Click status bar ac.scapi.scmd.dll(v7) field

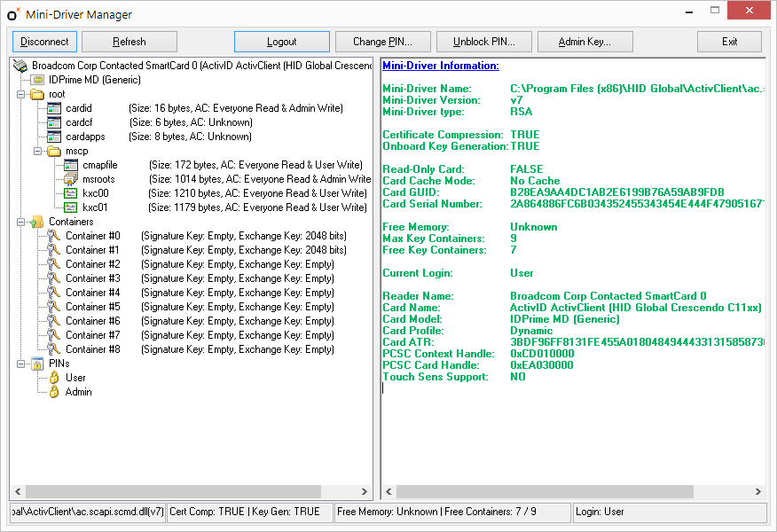[x=88, y=512]
